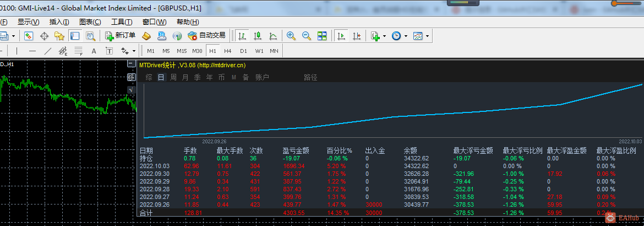Expand the arrows tool dropdown
The height and width of the screenshot is (226, 644).
pyautogui.click(x=134, y=51)
